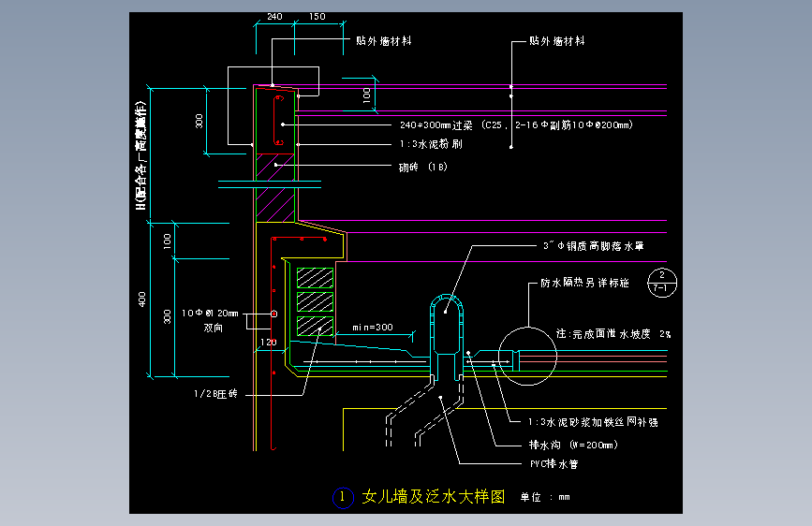Click the PVC排水管 annotation
The height and width of the screenshot is (526, 812).
pos(554,464)
